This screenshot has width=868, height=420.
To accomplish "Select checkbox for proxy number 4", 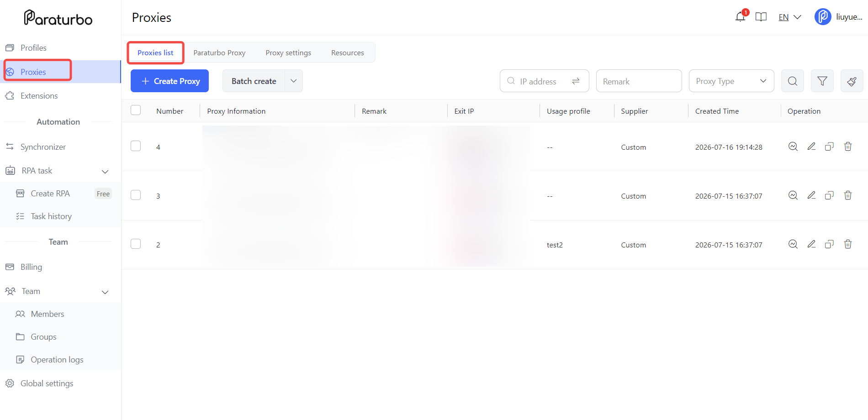I will (136, 146).
